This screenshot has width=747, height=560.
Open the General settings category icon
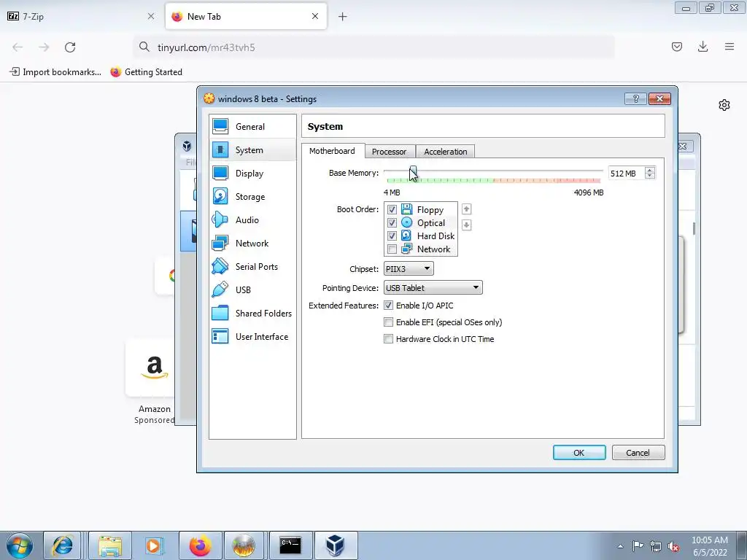(220, 126)
